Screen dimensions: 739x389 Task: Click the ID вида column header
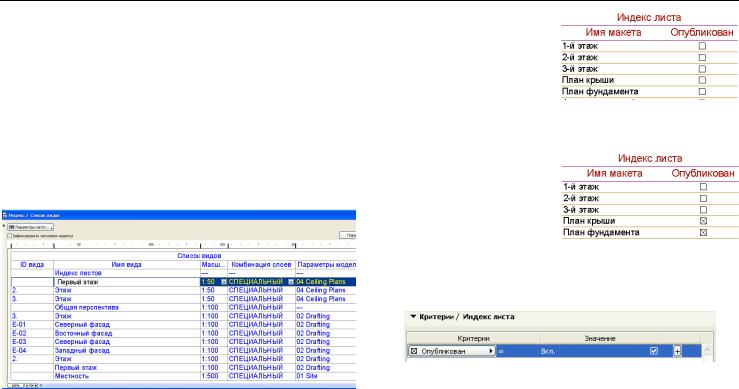(32, 265)
